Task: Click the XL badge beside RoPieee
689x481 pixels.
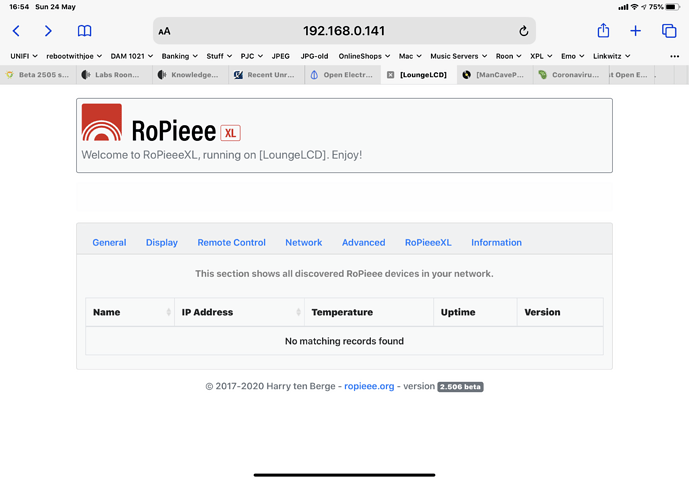Action: coord(230,133)
